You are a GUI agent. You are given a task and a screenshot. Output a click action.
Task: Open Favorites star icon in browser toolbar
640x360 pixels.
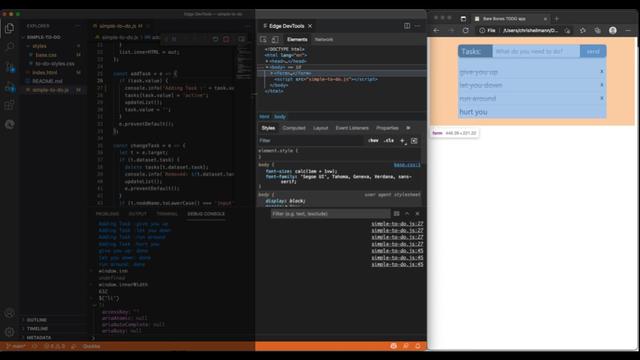[x=582, y=30]
